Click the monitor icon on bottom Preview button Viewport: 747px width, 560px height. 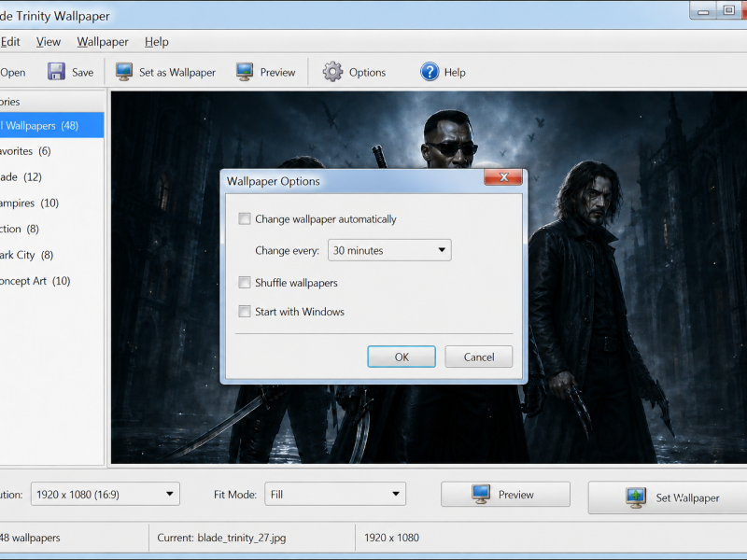point(481,494)
